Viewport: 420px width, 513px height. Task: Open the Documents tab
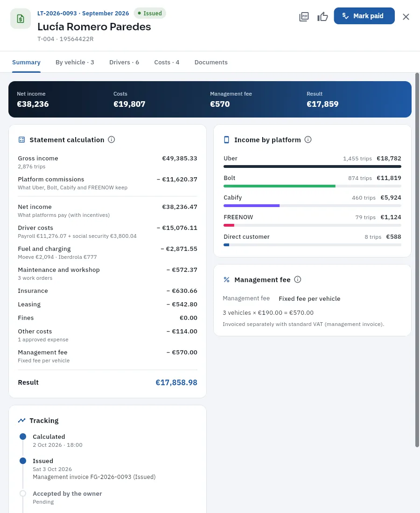click(211, 62)
